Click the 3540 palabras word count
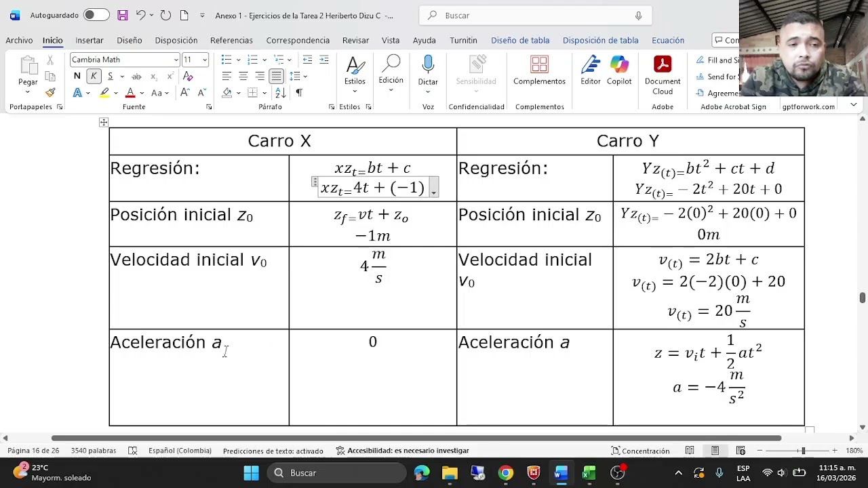 pyautogui.click(x=94, y=451)
